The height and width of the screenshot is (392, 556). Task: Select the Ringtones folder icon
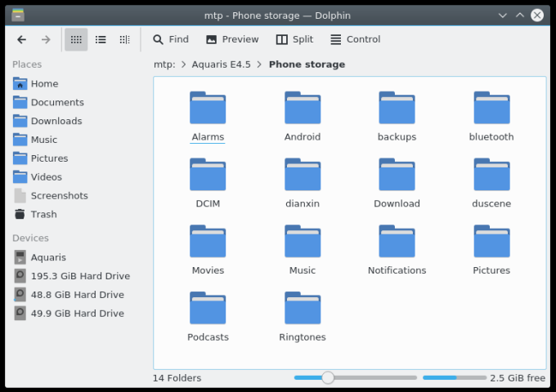pyautogui.click(x=303, y=310)
